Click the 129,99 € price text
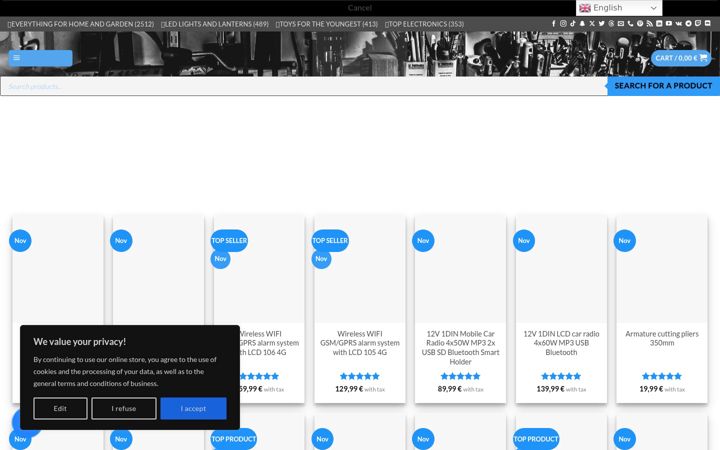The width and height of the screenshot is (720, 450). pyautogui.click(x=349, y=389)
